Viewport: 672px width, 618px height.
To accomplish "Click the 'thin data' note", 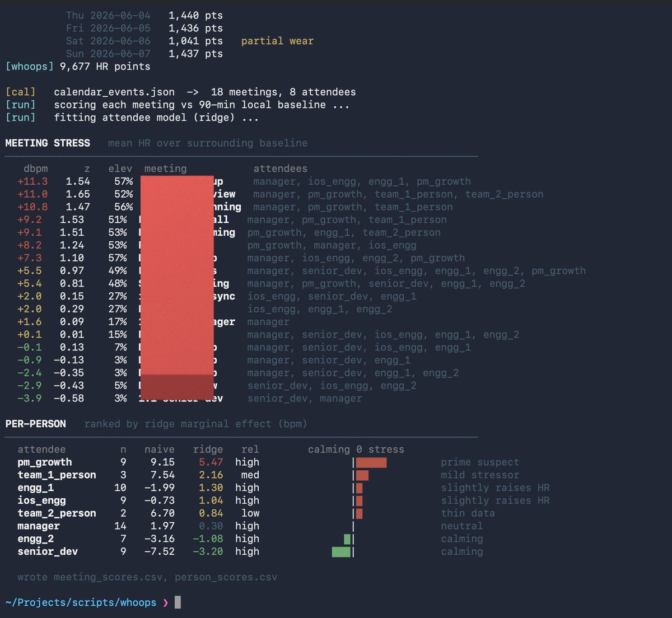I will click(x=468, y=513).
